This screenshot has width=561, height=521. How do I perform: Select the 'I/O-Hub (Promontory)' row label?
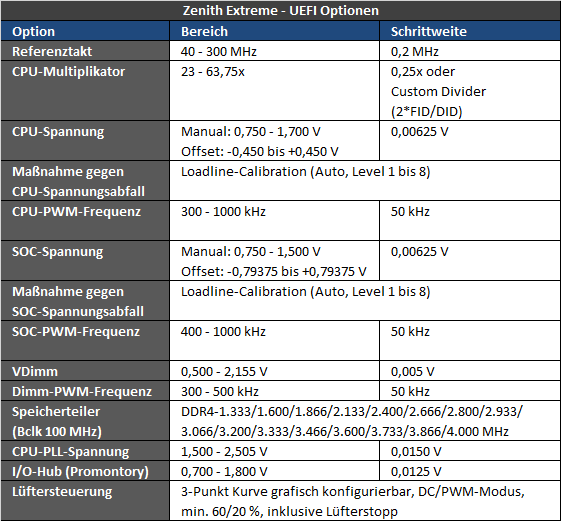click(80, 472)
